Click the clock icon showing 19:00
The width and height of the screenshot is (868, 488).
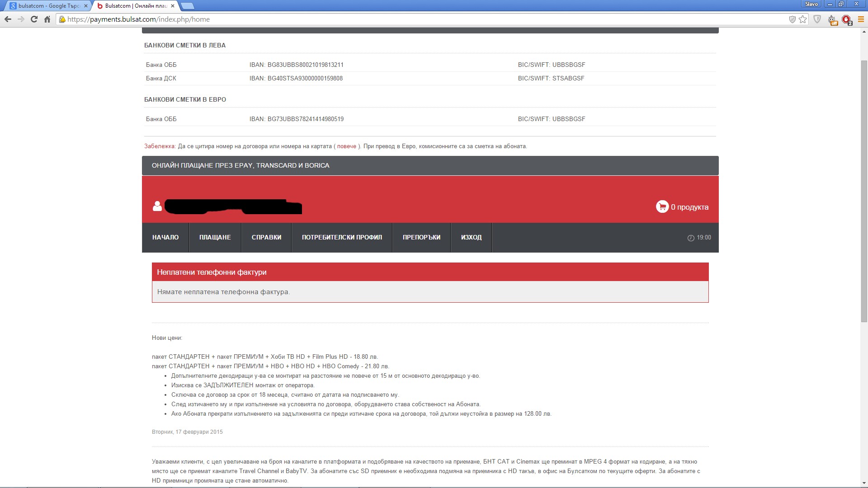click(691, 238)
